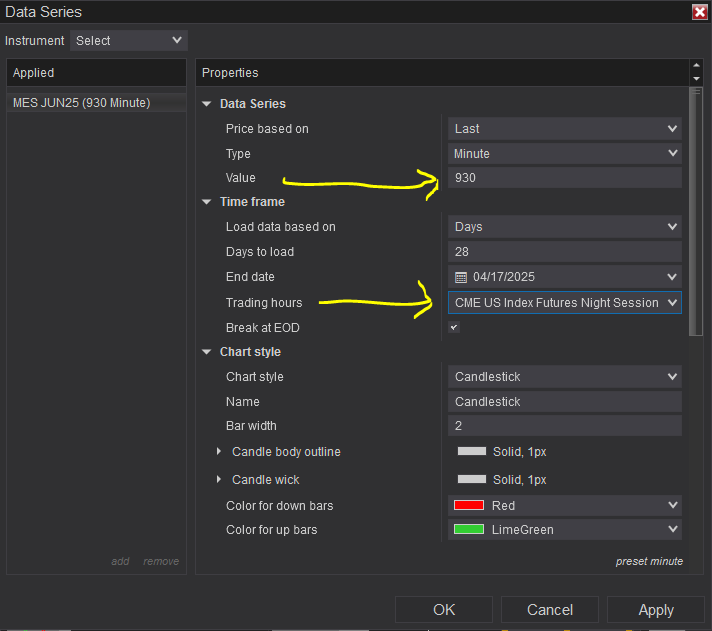The height and width of the screenshot is (631, 712).
Task: Click the calendar icon beside End date
Action: point(461,277)
